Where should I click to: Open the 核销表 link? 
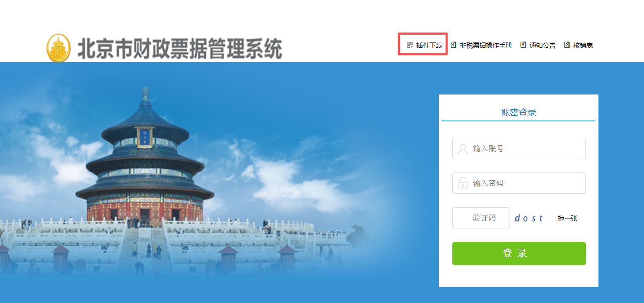point(583,45)
